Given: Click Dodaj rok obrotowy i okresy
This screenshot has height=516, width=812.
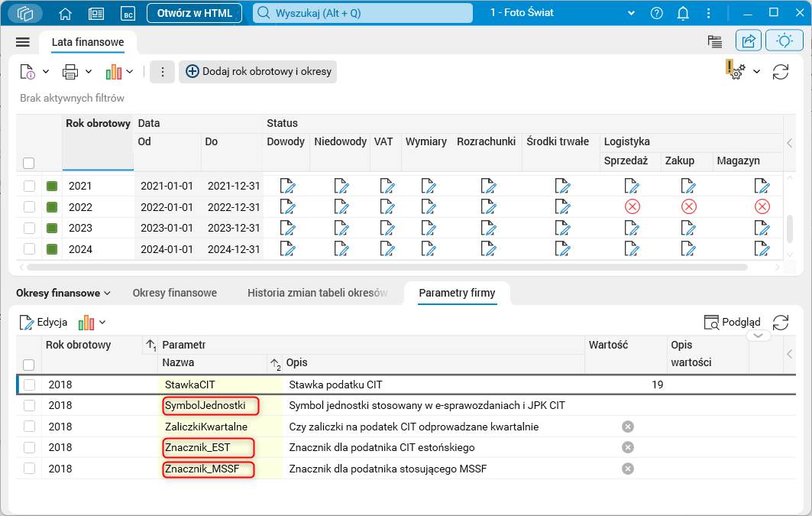Looking at the screenshot, I should coord(258,72).
